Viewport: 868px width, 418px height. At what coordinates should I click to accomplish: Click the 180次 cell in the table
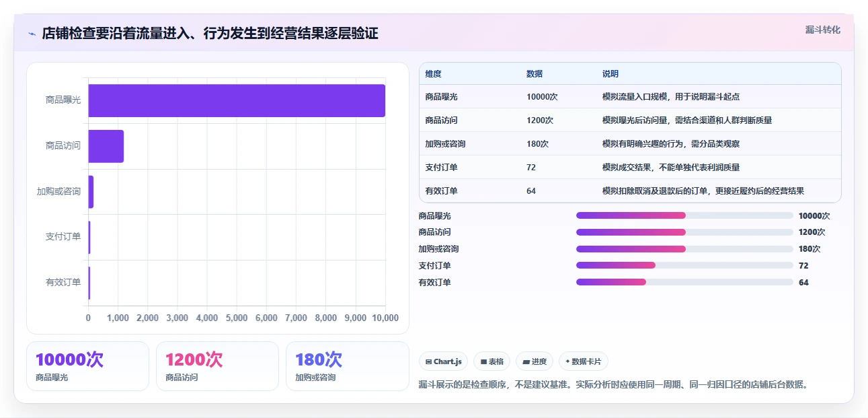click(538, 144)
